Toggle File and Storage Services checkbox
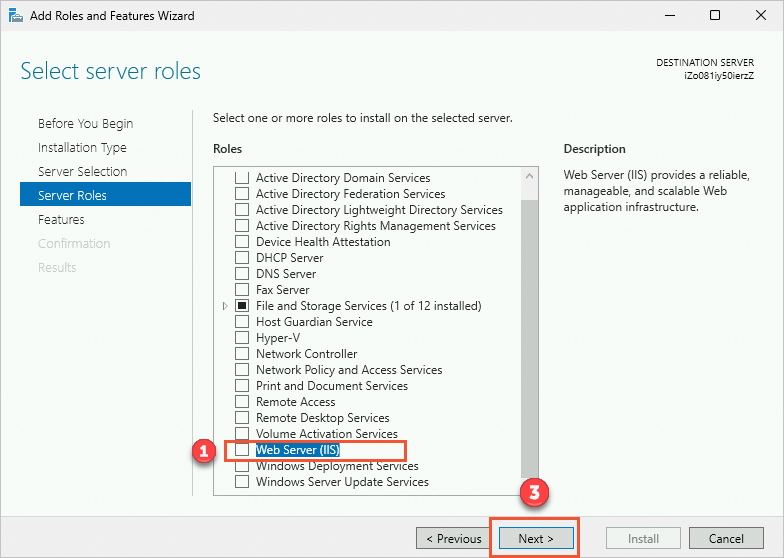The height and width of the screenshot is (558, 784). (242, 306)
